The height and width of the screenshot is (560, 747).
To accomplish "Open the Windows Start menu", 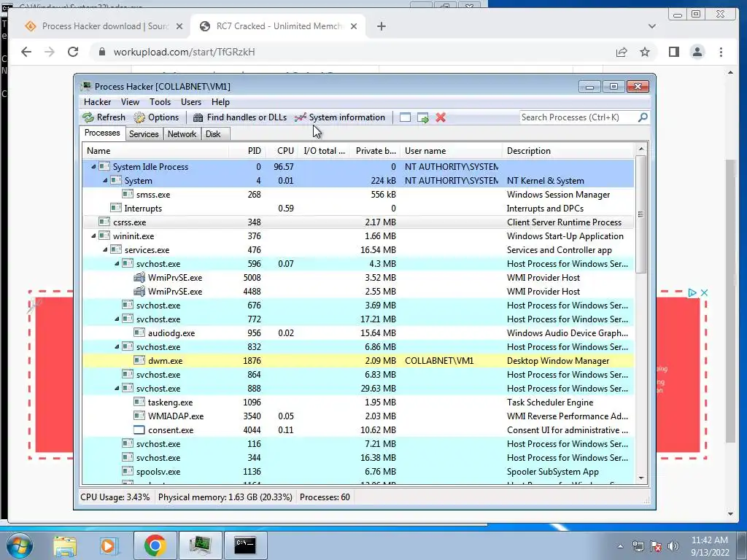I will point(19,545).
